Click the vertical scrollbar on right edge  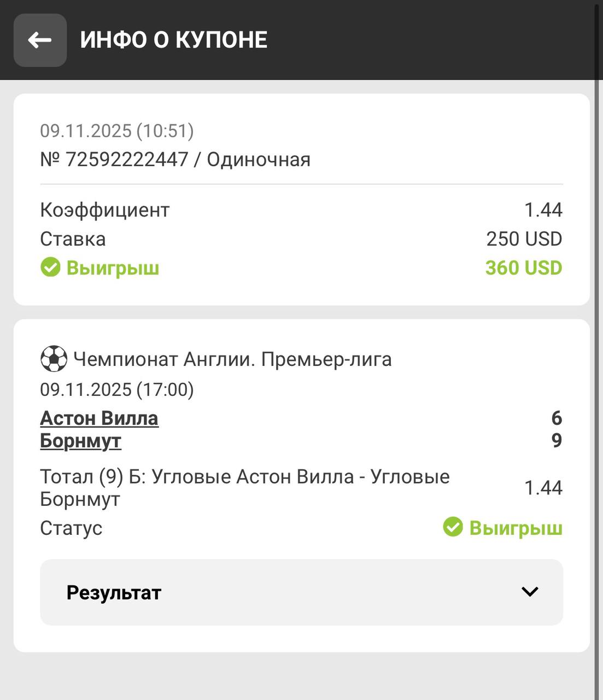[x=599, y=350]
